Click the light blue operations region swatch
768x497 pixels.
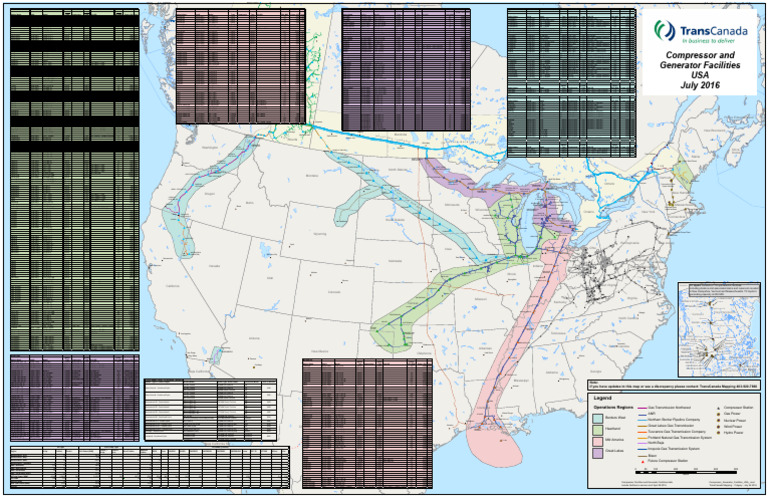(x=598, y=419)
